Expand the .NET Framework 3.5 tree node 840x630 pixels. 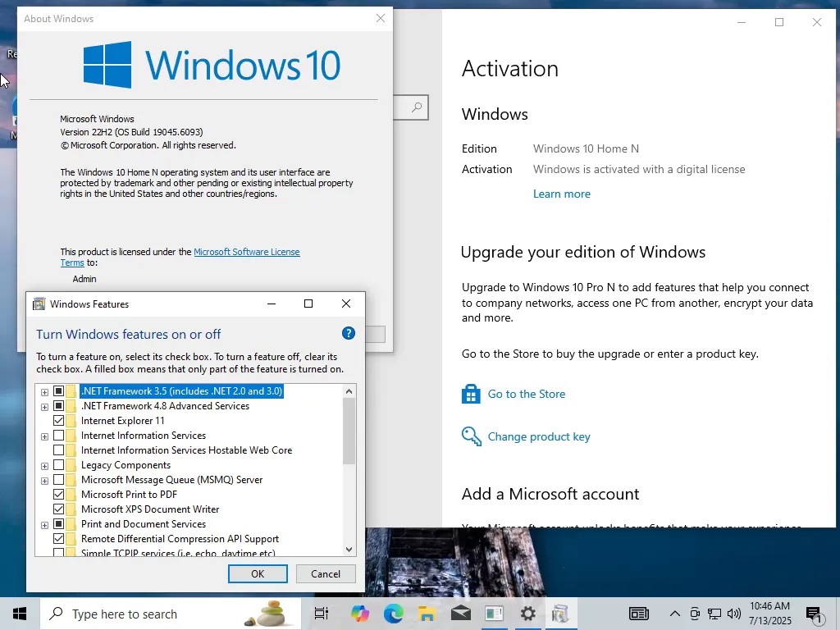[x=44, y=392]
